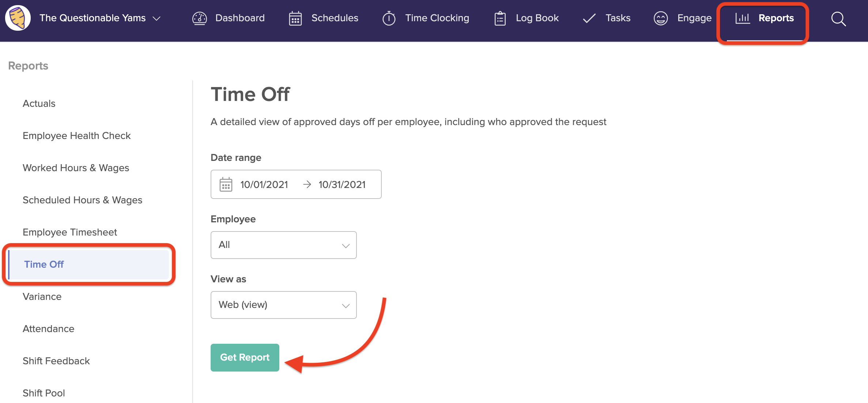Select the Variance report in the sidebar
The image size is (868, 403).
(x=42, y=297)
